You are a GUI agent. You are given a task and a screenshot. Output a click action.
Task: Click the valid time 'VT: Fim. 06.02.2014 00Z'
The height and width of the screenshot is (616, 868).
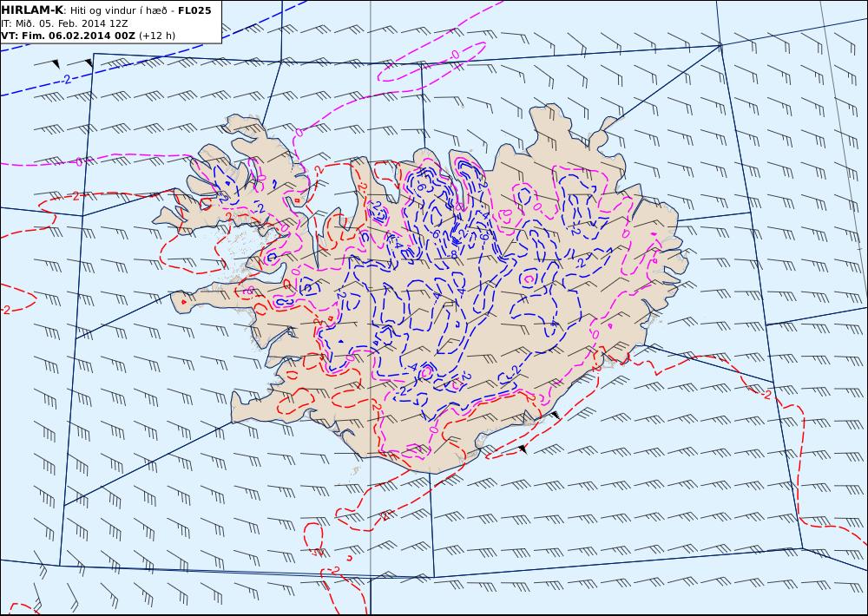coord(68,36)
